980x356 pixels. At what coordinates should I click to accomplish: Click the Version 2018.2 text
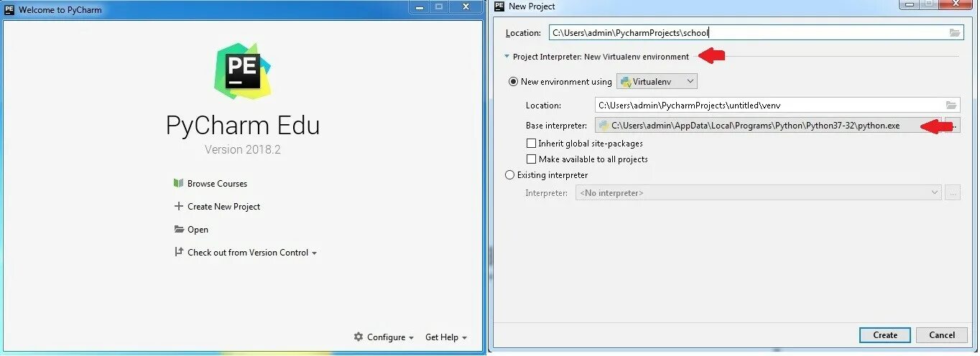pos(243,150)
